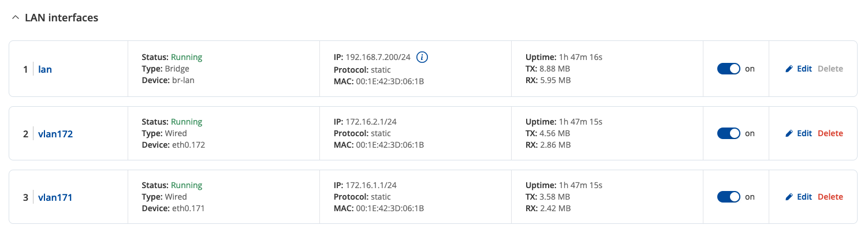This screenshot has width=868, height=236.
Task: Collapse the LAN interfaces section chevron
Action: [x=15, y=18]
